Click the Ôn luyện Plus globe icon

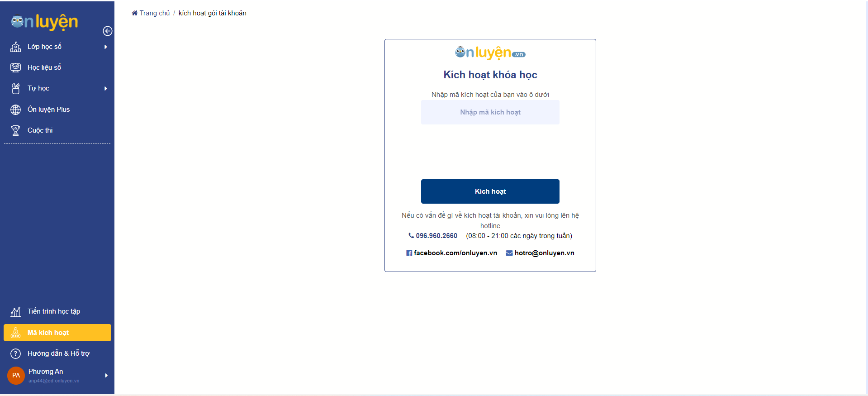tap(15, 110)
